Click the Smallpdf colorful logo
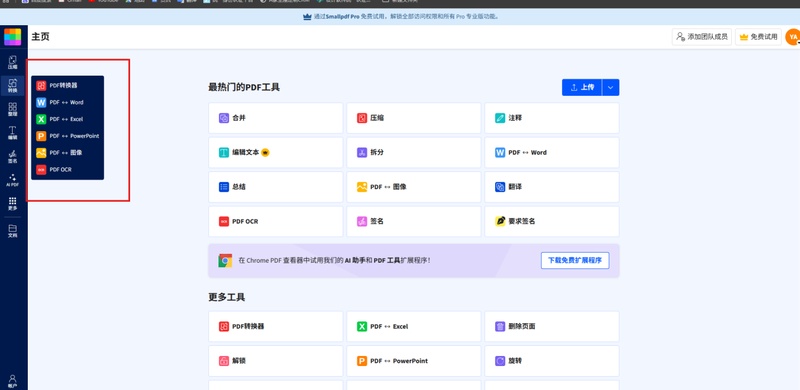Viewport: 800px width, 390px height. pos(12,37)
